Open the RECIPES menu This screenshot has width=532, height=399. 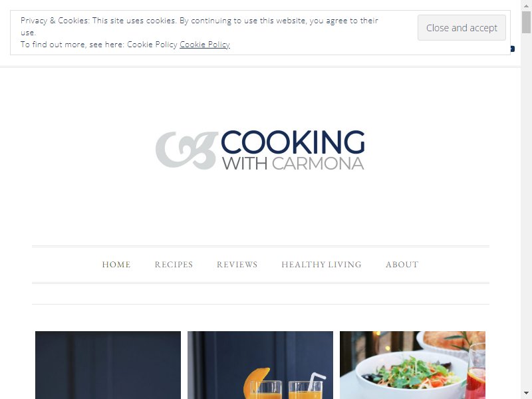pos(174,265)
